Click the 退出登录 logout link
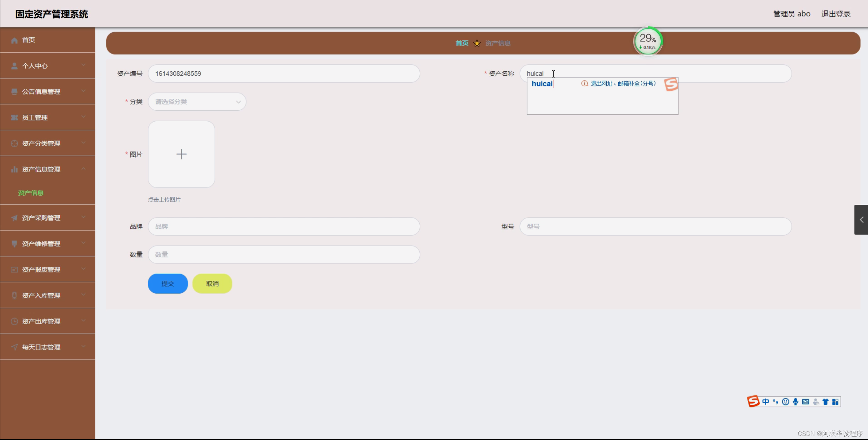The width and height of the screenshot is (868, 440). click(836, 14)
